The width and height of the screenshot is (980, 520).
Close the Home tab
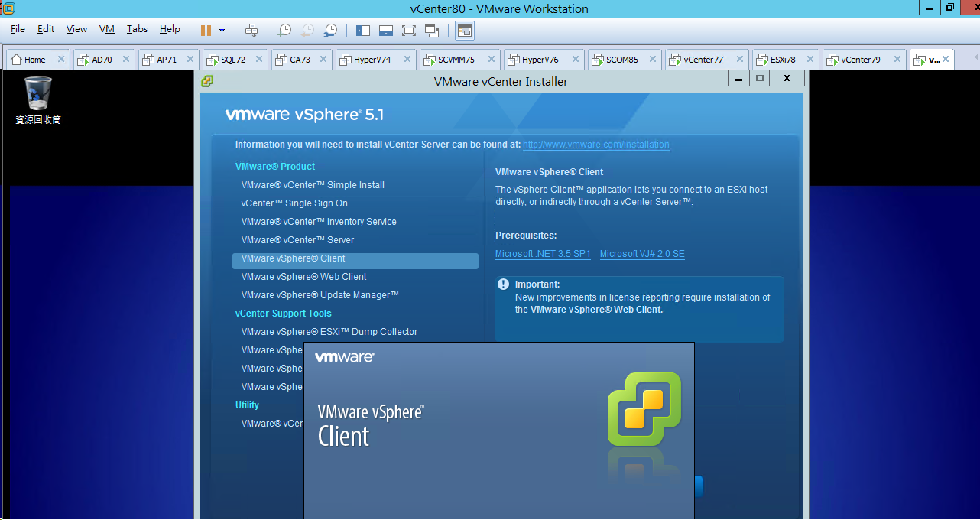pyautogui.click(x=60, y=60)
